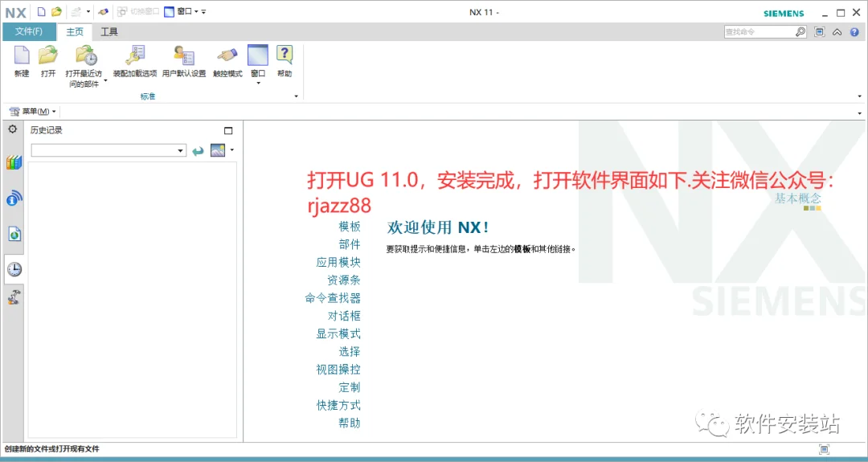This screenshot has width=868, height=462.
Task: Click the 历史记录 panel title
Action: tap(47, 130)
